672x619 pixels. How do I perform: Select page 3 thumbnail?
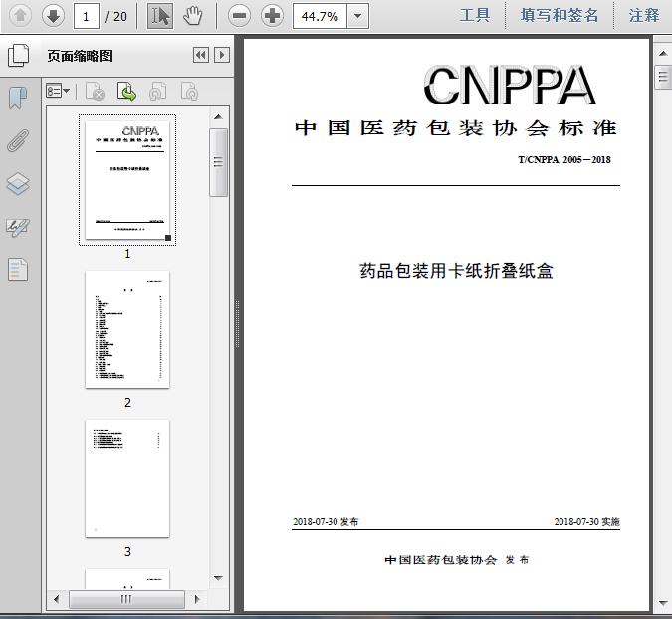[x=127, y=479]
